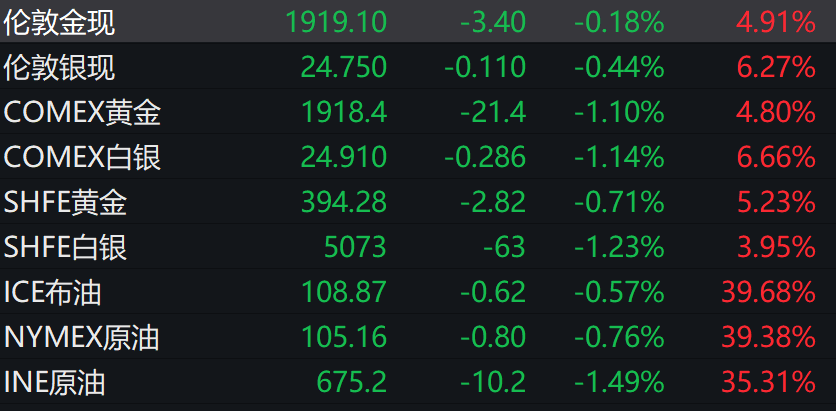The height and width of the screenshot is (411, 836).
Task: Click the SHFE黄金 instrument name
Action: pyautogui.click(x=66, y=202)
